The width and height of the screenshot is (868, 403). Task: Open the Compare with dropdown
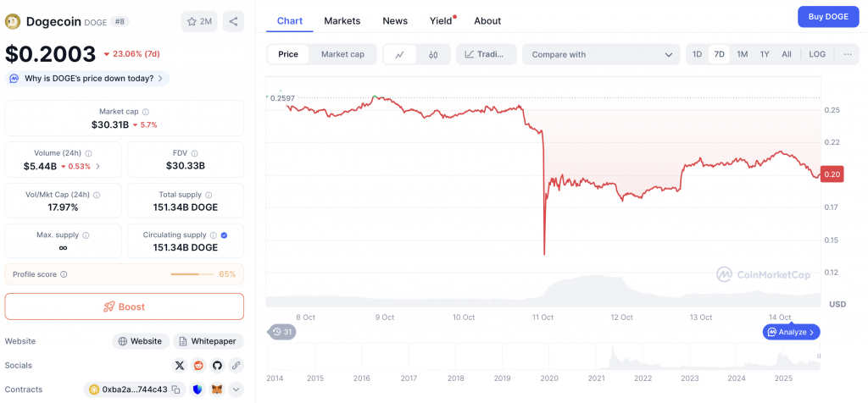point(601,54)
